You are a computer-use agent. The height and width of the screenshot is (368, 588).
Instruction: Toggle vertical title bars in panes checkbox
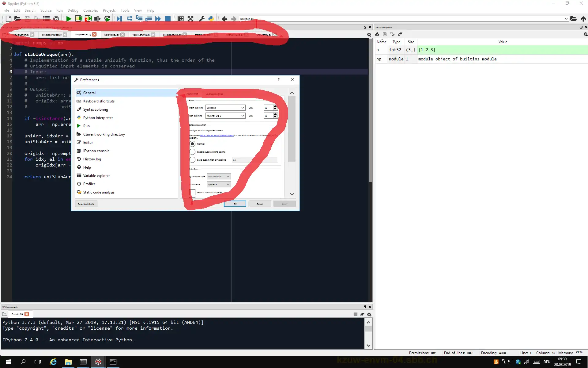[x=192, y=192]
